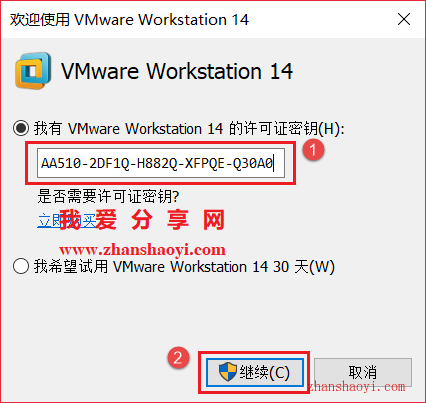Choose the 30-day trial (W) radio button

21,266
